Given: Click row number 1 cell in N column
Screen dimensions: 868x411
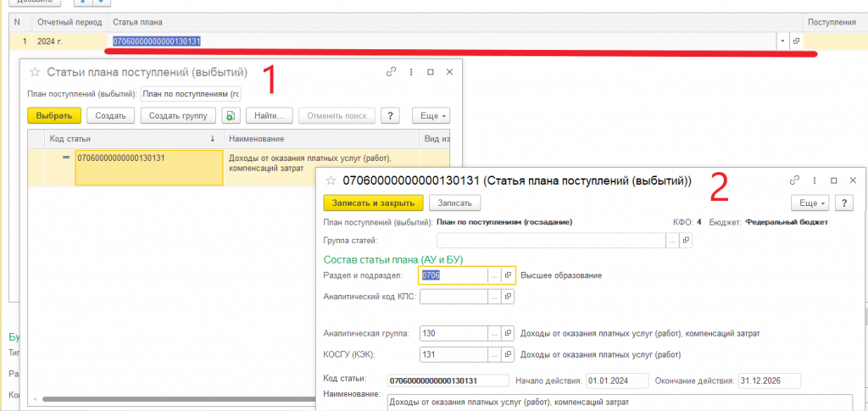Looking at the screenshot, I should [x=21, y=41].
